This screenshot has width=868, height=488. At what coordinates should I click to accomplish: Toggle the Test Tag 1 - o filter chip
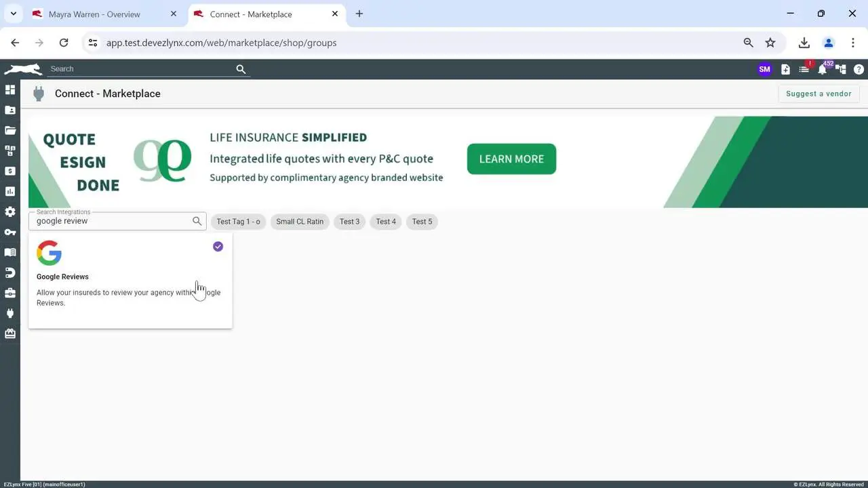238,222
